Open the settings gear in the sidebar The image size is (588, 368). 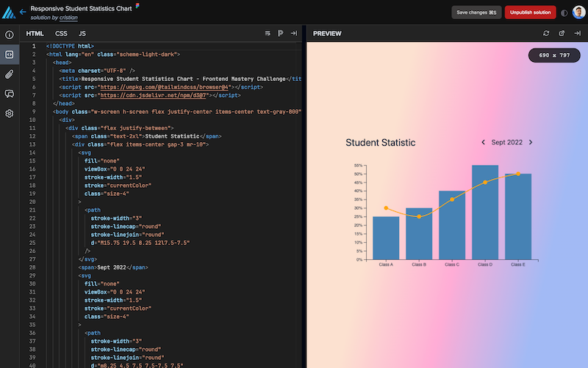click(x=10, y=113)
